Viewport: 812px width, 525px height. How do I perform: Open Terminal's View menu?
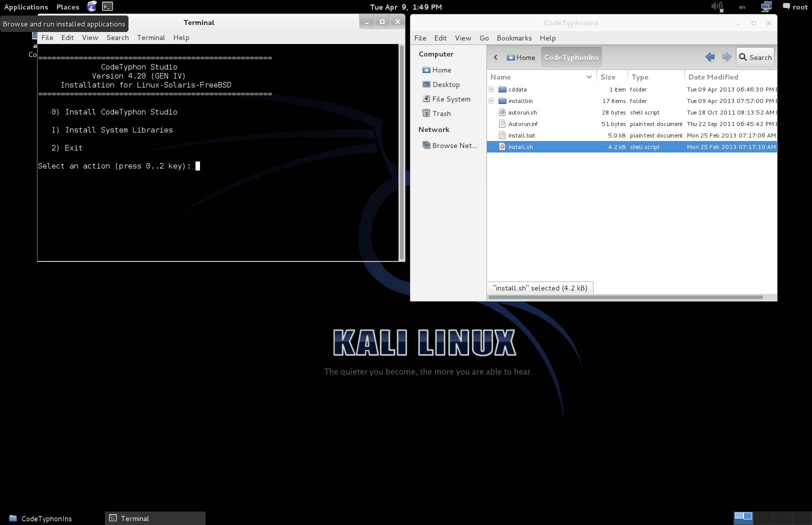90,37
